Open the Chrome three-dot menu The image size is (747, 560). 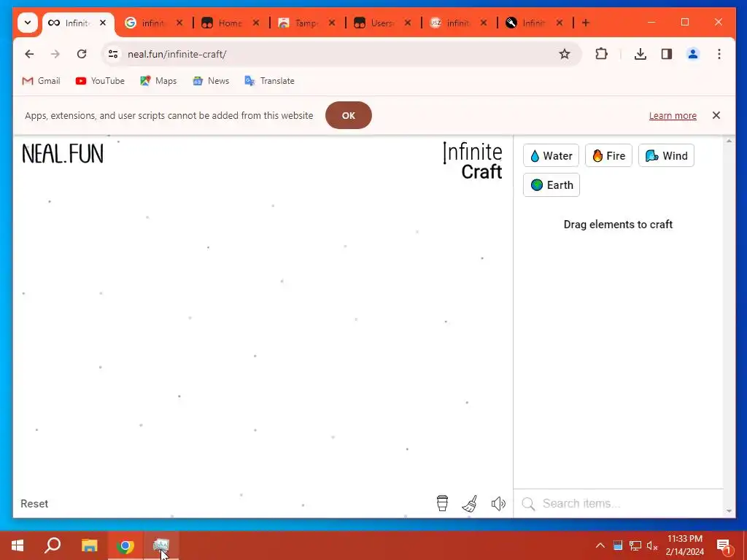coord(719,54)
